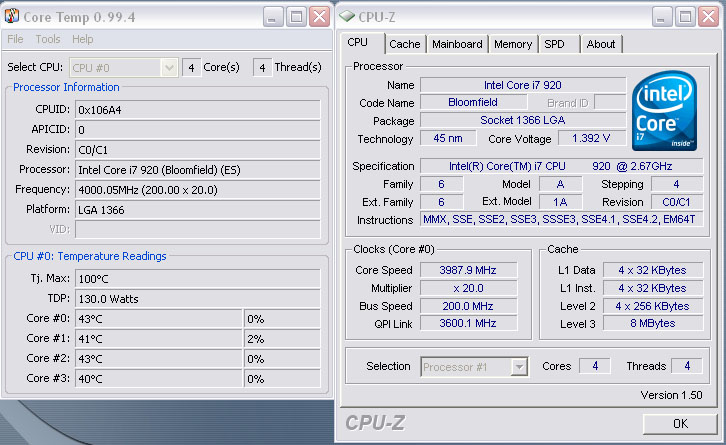The height and width of the screenshot is (445, 726).
Task: Click the L1 Data 4 x 32 KBytes value
Action: pyautogui.click(x=653, y=270)
